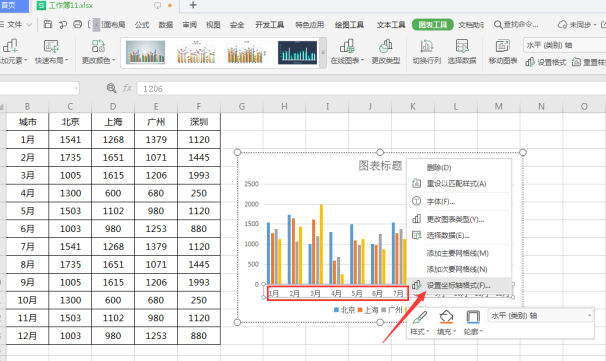Switch to the 图表工具 ribbon tab

432,25
